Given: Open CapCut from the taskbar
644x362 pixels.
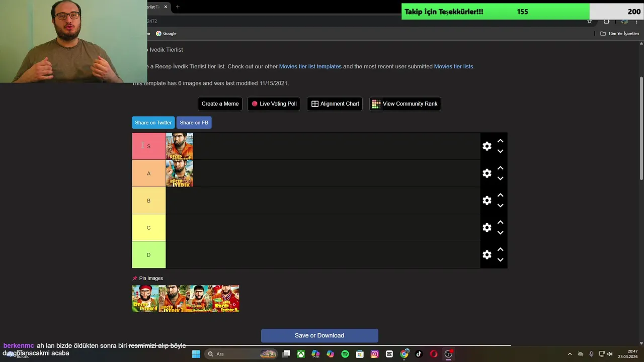Looking at the screenshot, I should (x=389, y=354).
